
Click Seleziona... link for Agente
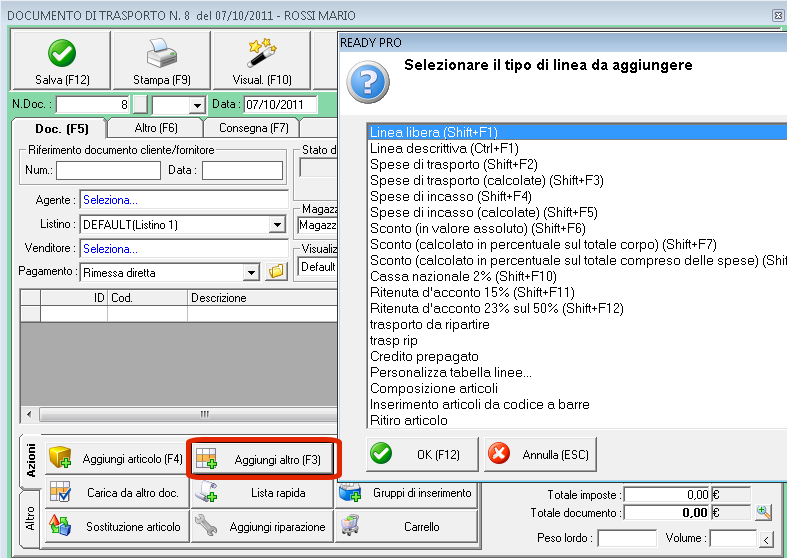click(110, 200)
